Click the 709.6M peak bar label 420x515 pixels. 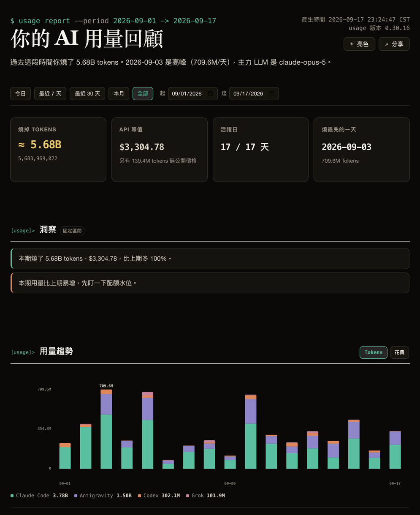[x=106, y=386]
